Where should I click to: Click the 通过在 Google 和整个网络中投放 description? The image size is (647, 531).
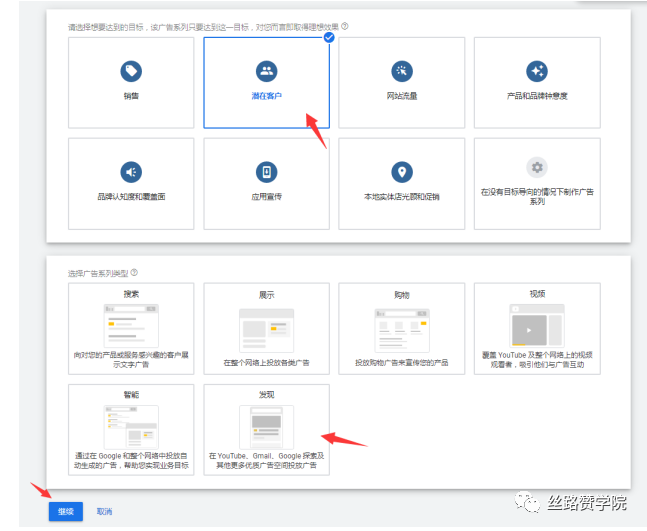pyautogui.click(x=131, y=461)
